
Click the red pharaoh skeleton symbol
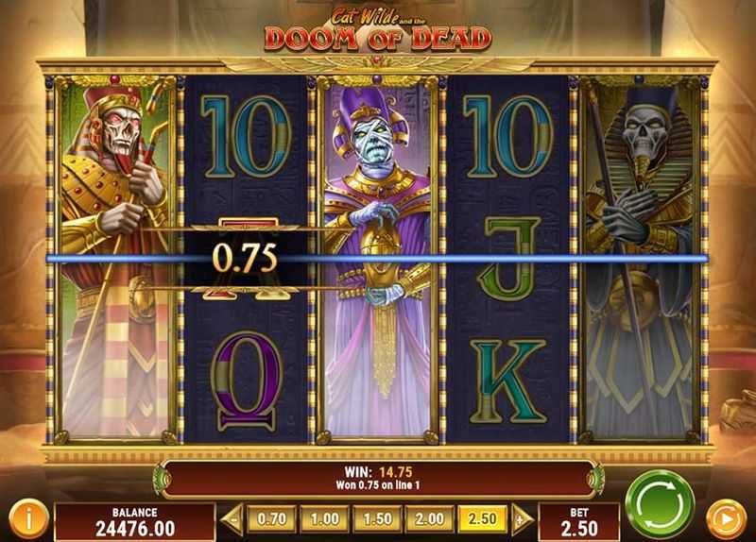115,259
